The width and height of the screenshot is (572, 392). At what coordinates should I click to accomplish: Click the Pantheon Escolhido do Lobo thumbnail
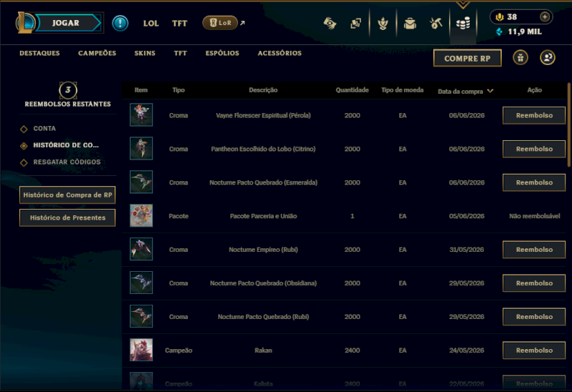(141, 148)
